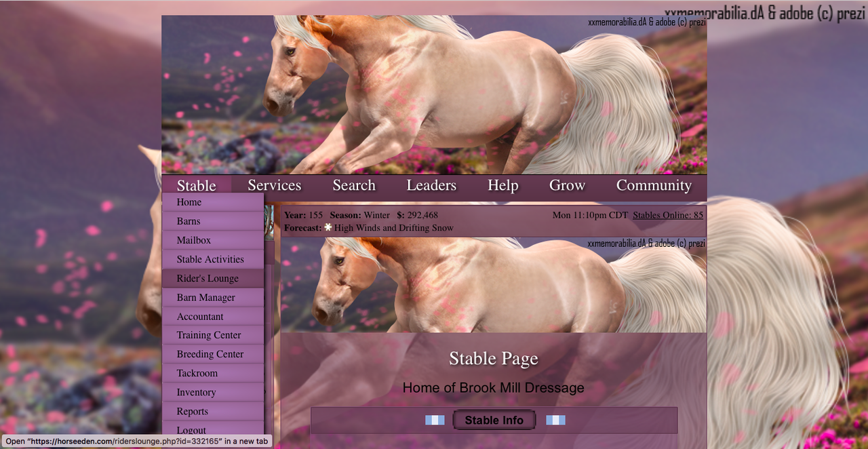Image resolution: width=868 pixels, height=449 pixels.
Task: Open Mailbox from the dropdown
Action: tap(213, 240)
